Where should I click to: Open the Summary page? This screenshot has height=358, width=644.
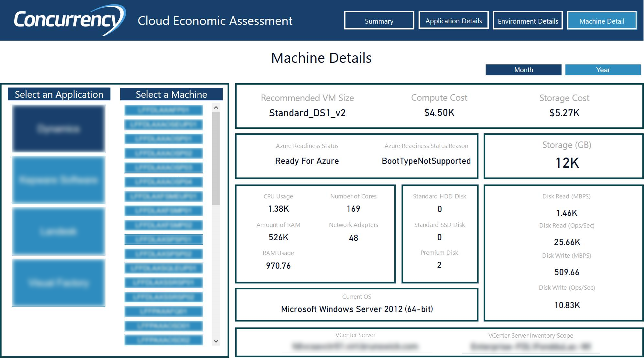[x=379, y=21]
